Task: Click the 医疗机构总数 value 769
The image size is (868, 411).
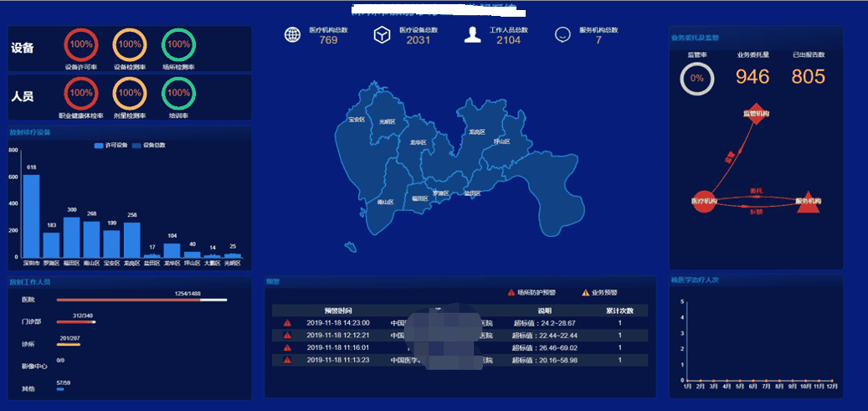Action: pos(328,40)
